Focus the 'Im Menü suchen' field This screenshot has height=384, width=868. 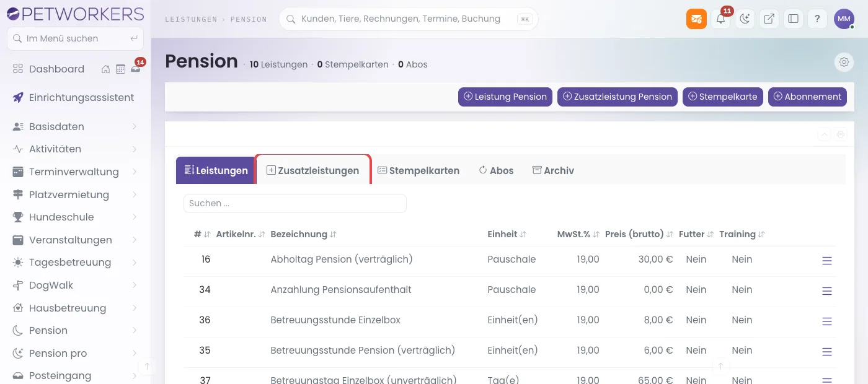point(75,38)
